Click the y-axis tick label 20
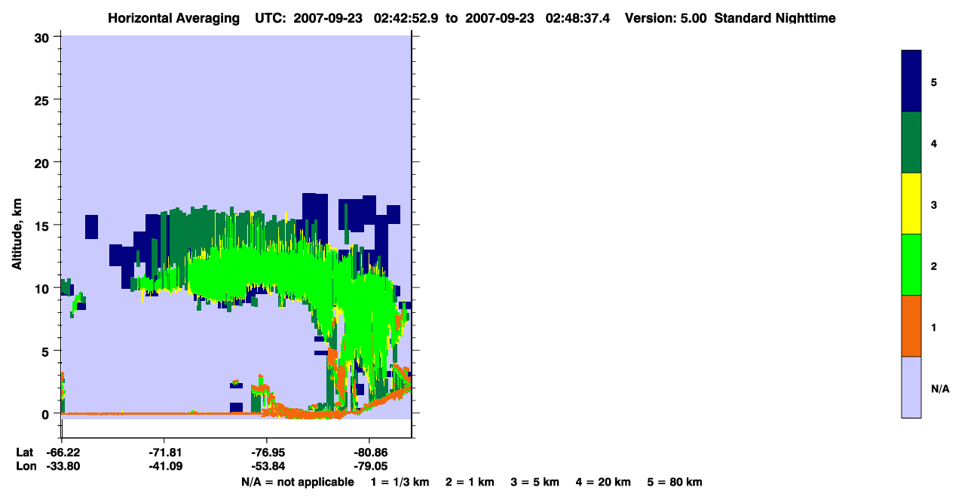The height and width of the screenshot is (503, 980). coord(42,162)
